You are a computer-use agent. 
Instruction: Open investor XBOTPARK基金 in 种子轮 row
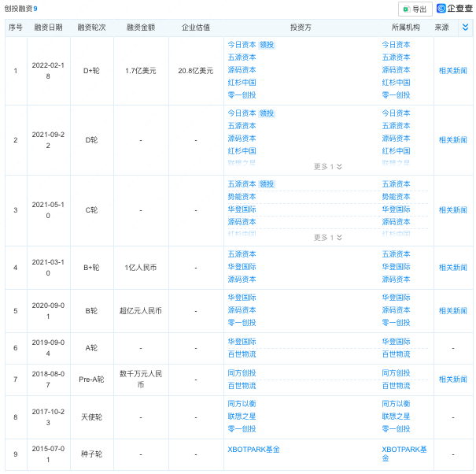254,450
